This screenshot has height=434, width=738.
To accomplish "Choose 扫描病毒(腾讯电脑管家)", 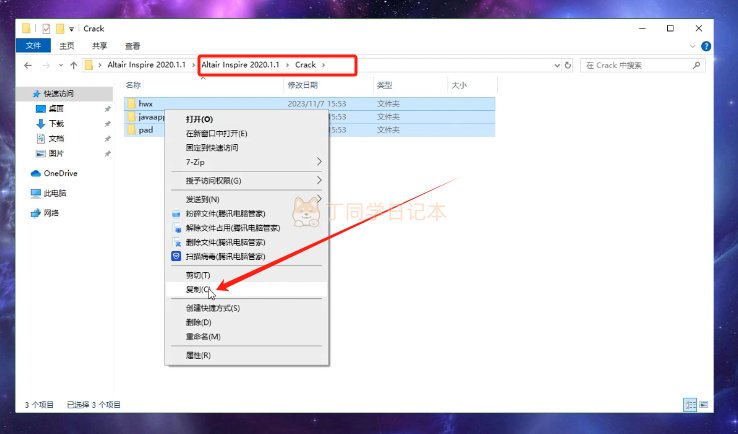I will coord(246,257).
